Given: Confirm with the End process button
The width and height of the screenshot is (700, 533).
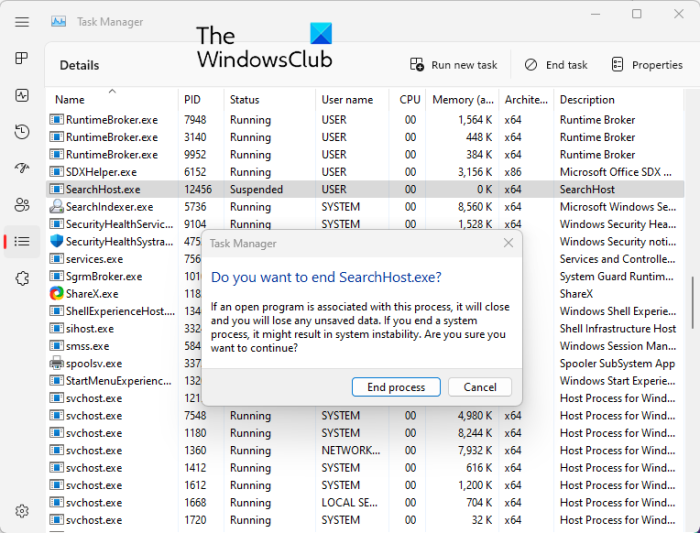Looking at the screenshot, I should (x=396, y=387).
